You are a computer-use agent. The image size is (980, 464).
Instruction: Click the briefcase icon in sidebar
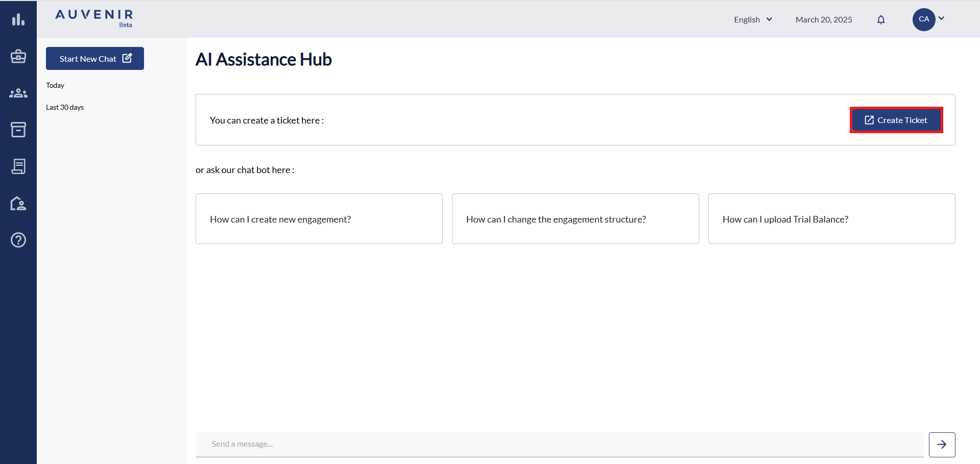(18, 56)
